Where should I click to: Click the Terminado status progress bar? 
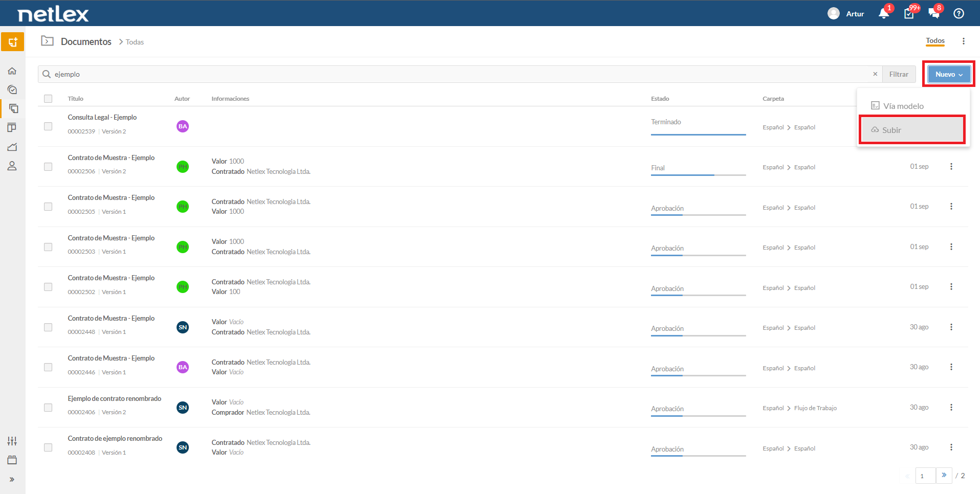tap(698, 134)
